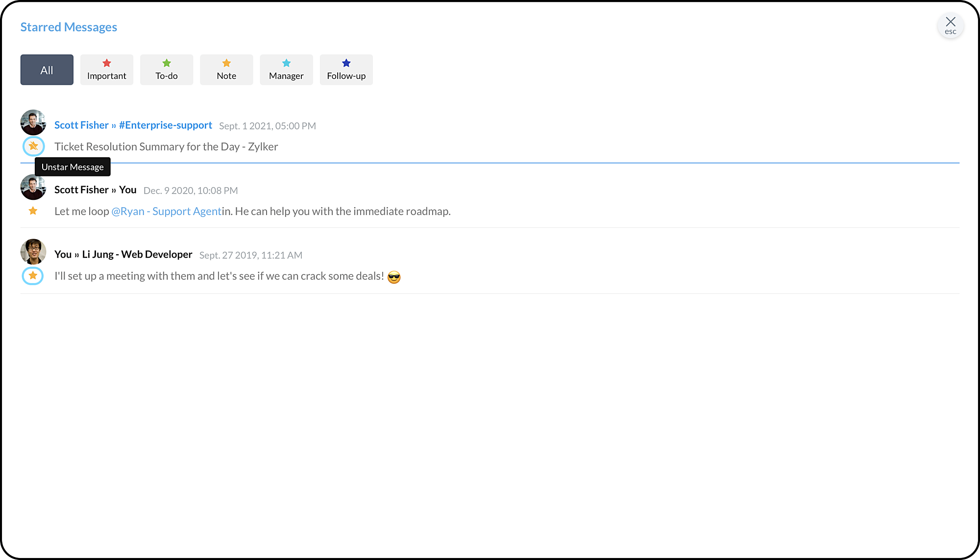Filter by the Important red star
The height and width of the screenshot is (560, 980).
pyautogui.click(x=106, y=70)
